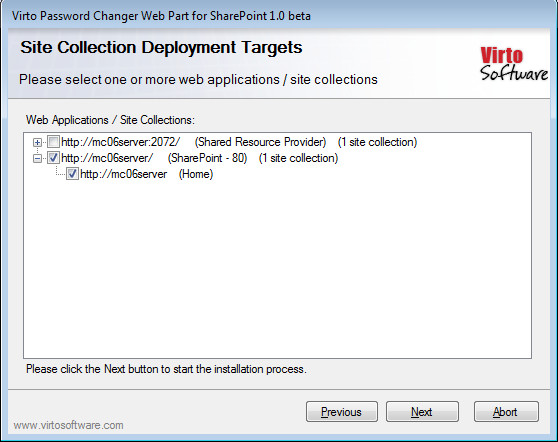Image resolution: width=558 pixels, height=442 pixels.
Task: Select the http://mc06server (Home) site collection row
Action: 147,174
